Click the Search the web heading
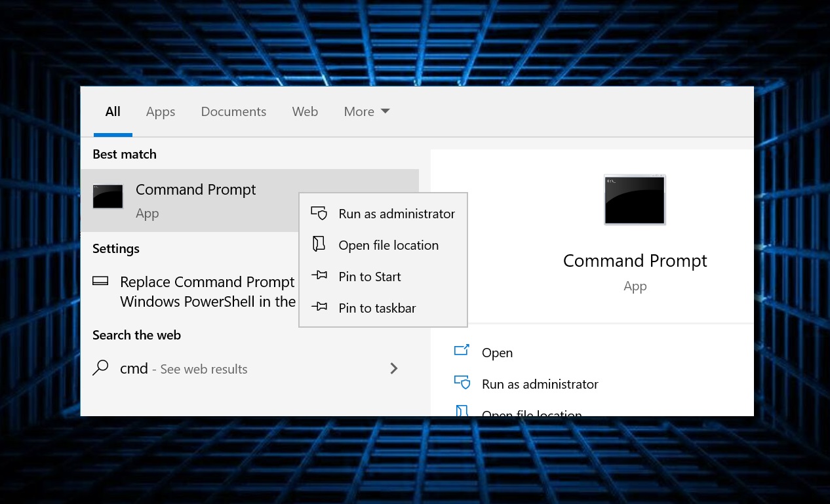This screenshot has height=504, width=830. click(x=136, y=335)
